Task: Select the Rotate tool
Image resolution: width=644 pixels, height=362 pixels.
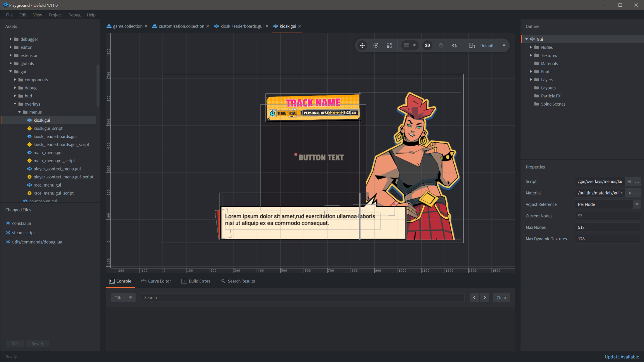Action: (376, 45)
